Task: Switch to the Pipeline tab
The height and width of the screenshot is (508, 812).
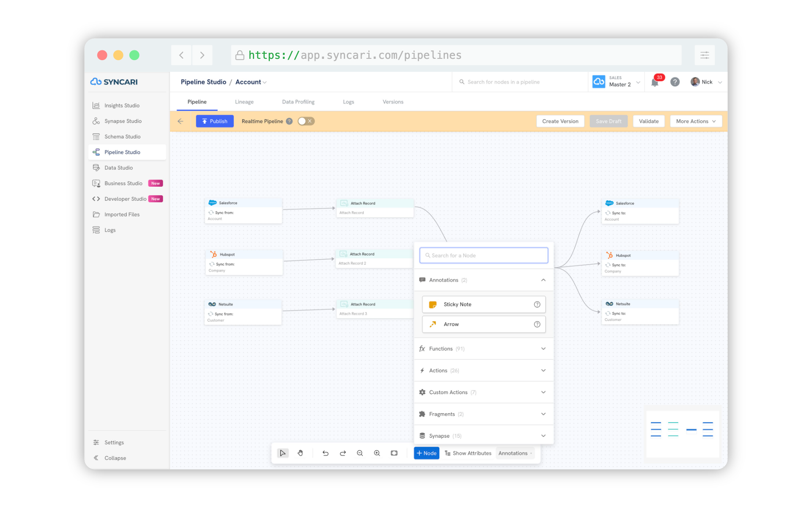Action: point(197,102)
